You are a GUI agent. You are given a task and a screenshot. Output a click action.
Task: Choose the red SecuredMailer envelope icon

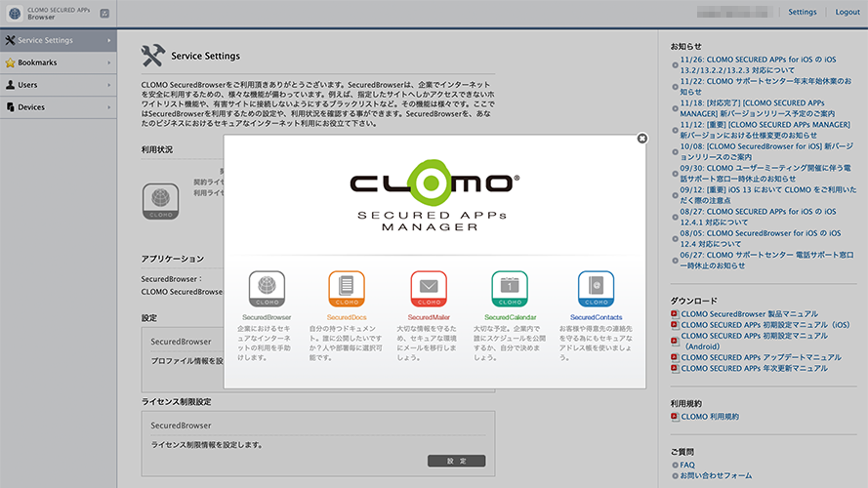[x=429, y=289]
